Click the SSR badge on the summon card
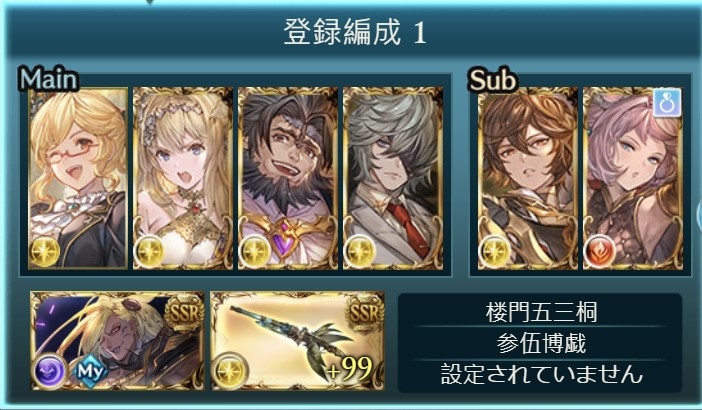This screenshot has width=702, height=410. point(184,312)
